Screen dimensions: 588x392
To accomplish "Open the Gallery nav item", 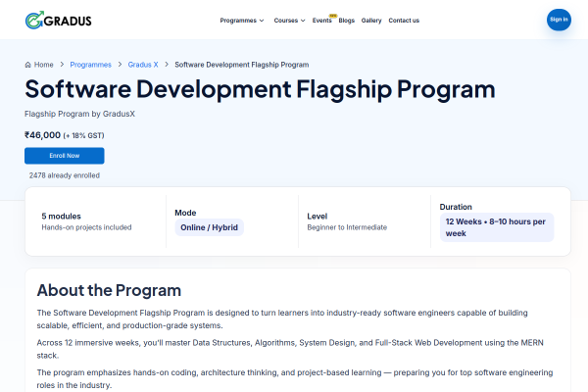I will [x=371, y=21].
